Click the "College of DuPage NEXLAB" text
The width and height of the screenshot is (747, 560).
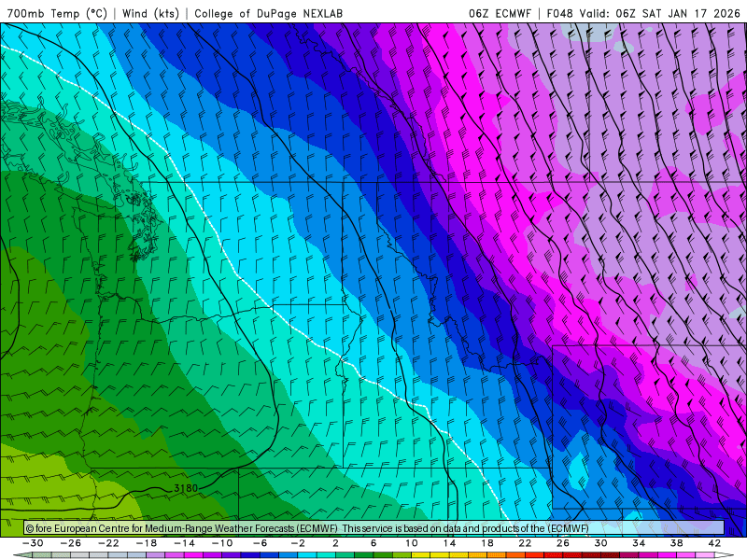(268, 13)
